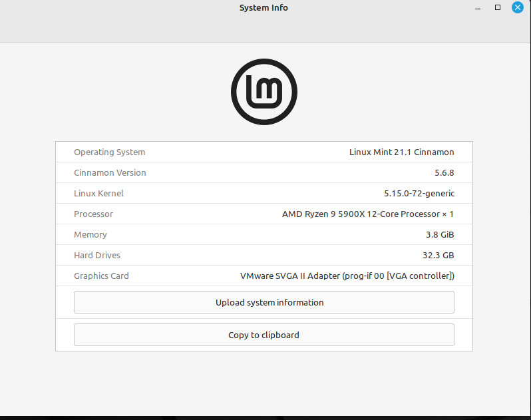
Task: Maximize the System Info window
Action: point(498,7)
